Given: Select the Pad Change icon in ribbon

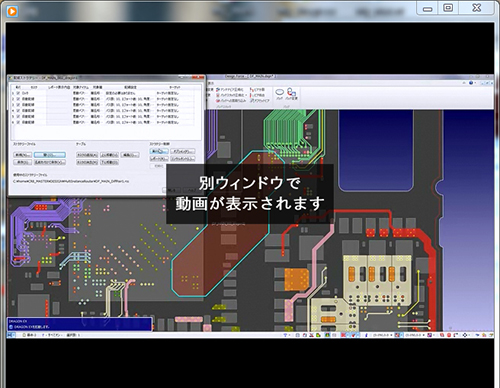Looking at the screenshot, I should 291,92.
